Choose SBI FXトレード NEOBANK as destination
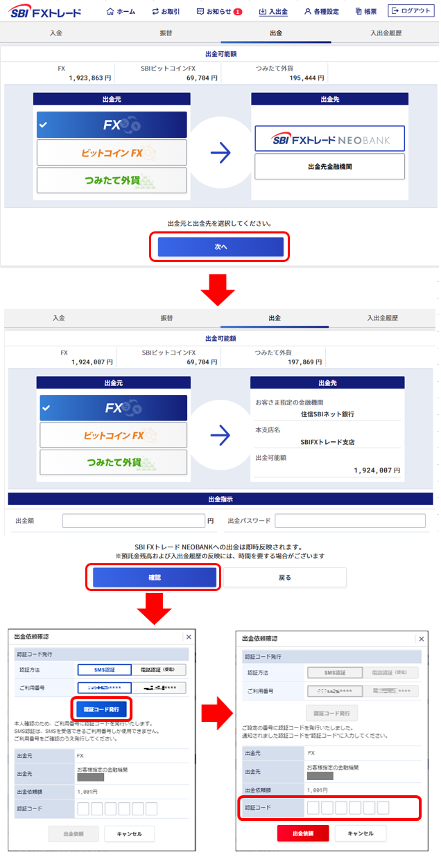441x868 pixels. pos(329,139)
